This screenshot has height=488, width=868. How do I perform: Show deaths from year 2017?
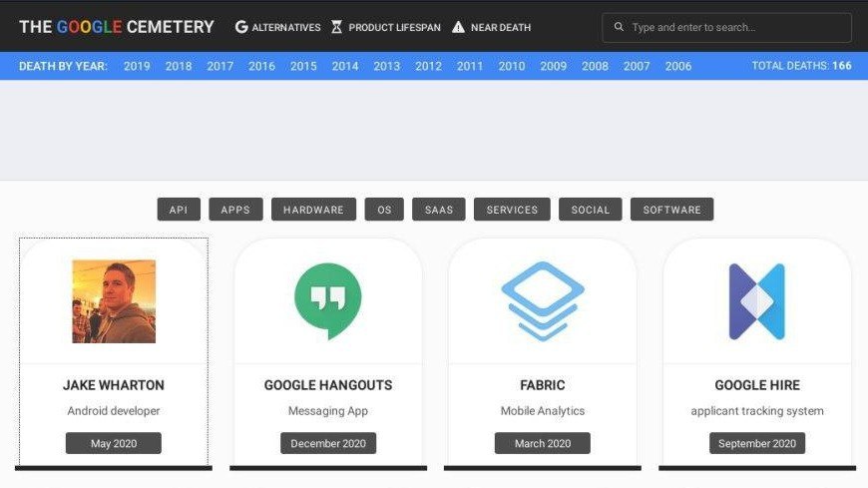tap(219, 66)
